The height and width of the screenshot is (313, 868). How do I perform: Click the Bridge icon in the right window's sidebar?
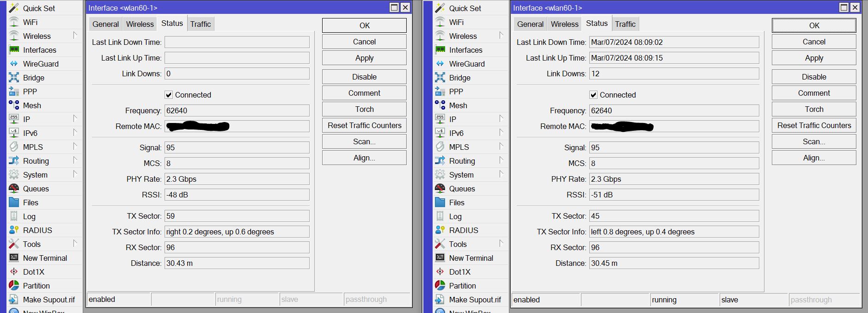click(x=440, y=78)
